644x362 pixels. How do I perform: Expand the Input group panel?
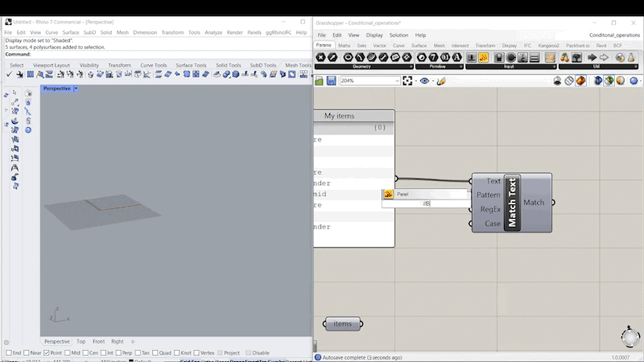554,67
